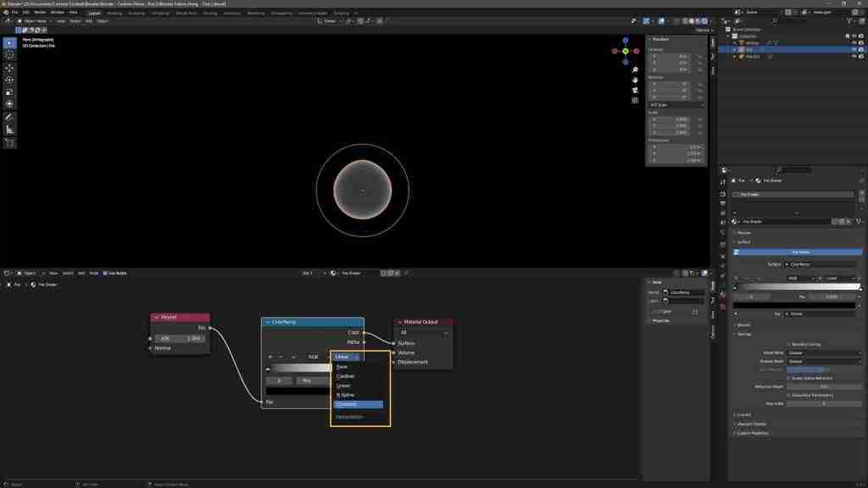Open the Object Mode dropdown in the viewport header
The width and height of the screenshot is (868, 488).
coord(32,21)
